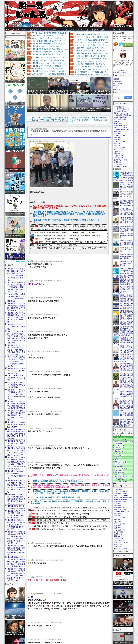The image size is (138, 644).
Task: Click the おーるじゃんる profile avatar image
Action: tap(123, 55)
